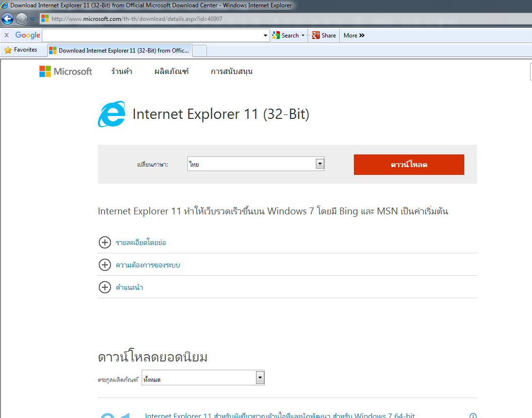The width and height of the screenshot is (532, 418).
Task: Click the Google toolbar Search button
Action: tap(286, 35)
